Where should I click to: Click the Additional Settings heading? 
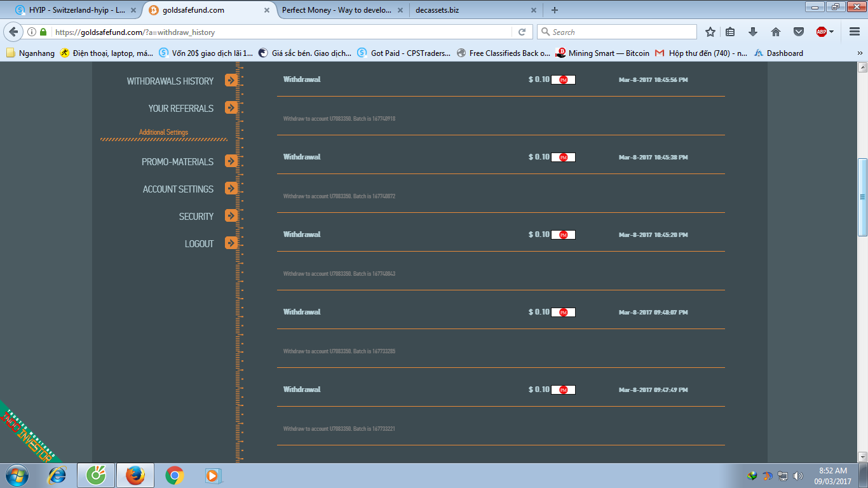[x=164, y=132]
